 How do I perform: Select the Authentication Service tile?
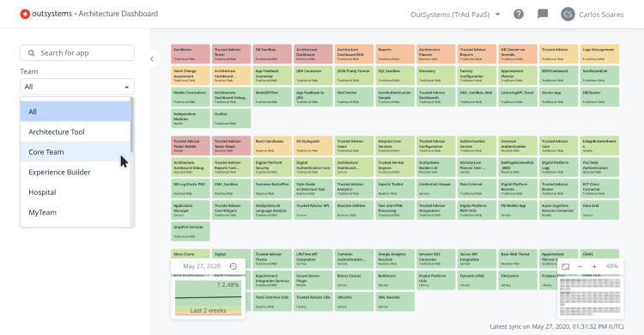(477, 146)
